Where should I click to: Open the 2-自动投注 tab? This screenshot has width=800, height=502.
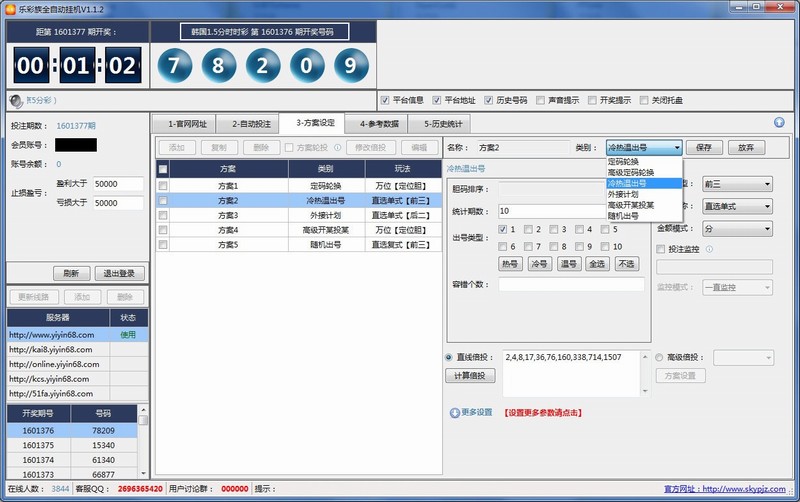point(251,124)
